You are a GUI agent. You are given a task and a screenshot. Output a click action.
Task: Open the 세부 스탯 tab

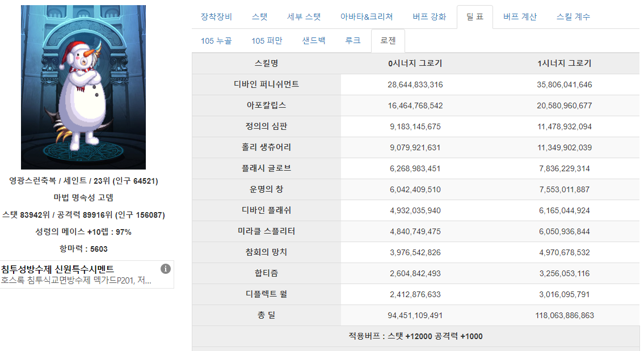[304, 17]
